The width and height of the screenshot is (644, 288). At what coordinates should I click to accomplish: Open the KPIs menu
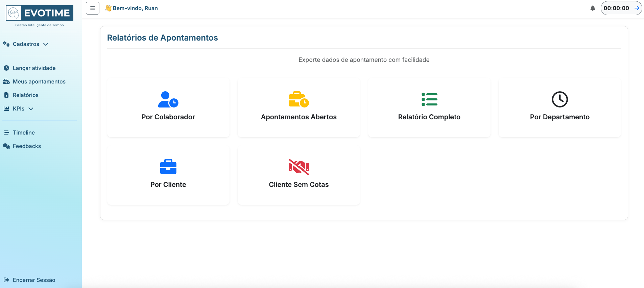pos(19,109)
